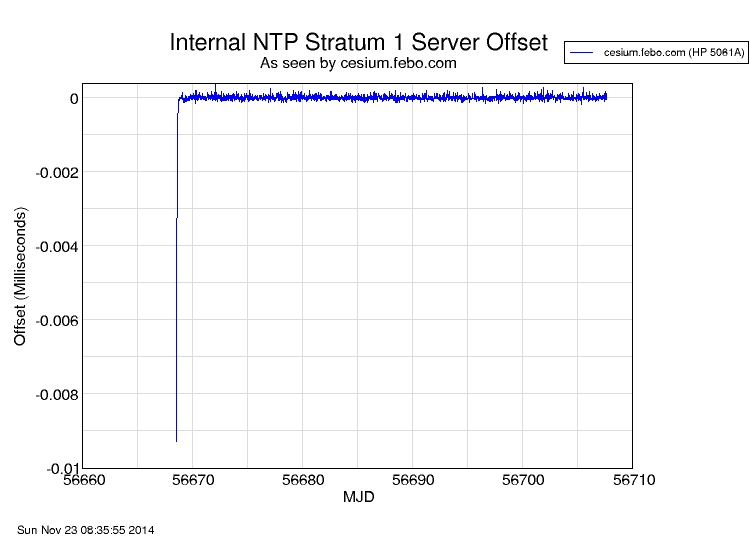Click the subtitle 'As seen by cesium.febo.com'
750x550 pixels.
point(358,63)
